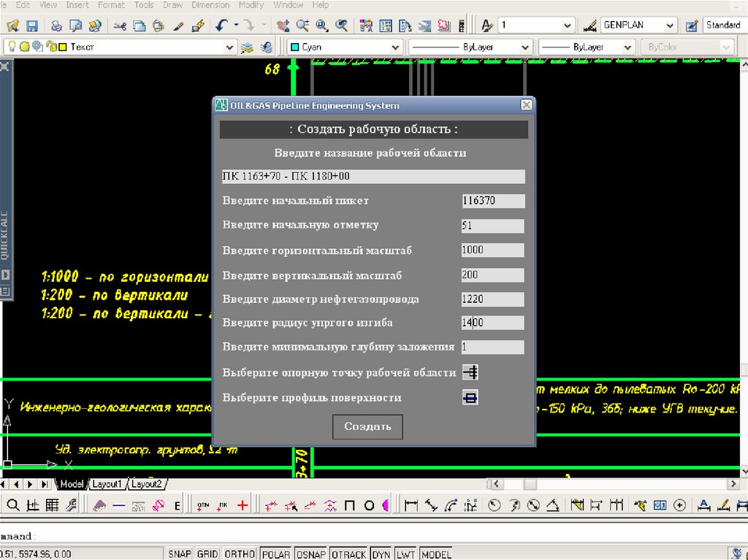Viewport: 748px width, 560px height.
Task: Open the View menu
Action: click(47, 5)
